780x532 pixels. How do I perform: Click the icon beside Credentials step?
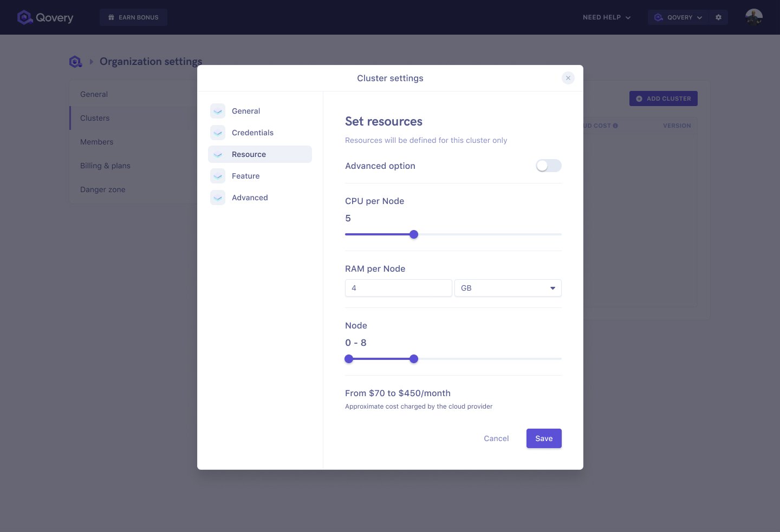(x=218, y=133)
